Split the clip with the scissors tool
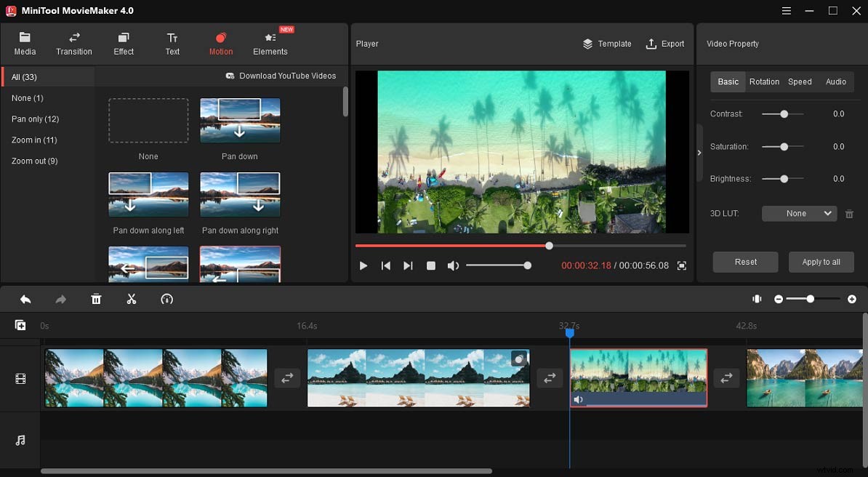The width and height of the screenshot is (868, 477). pyautogui.click(x=132, y=299)
